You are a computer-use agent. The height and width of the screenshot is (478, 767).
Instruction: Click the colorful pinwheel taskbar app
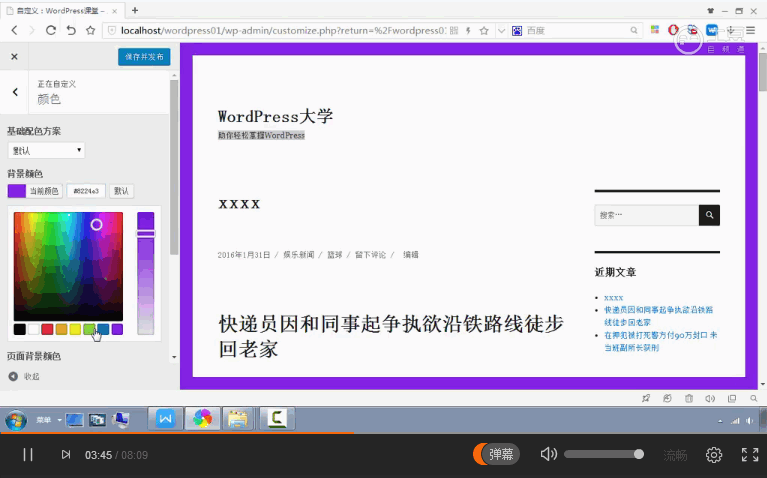[x=202, y=419]
